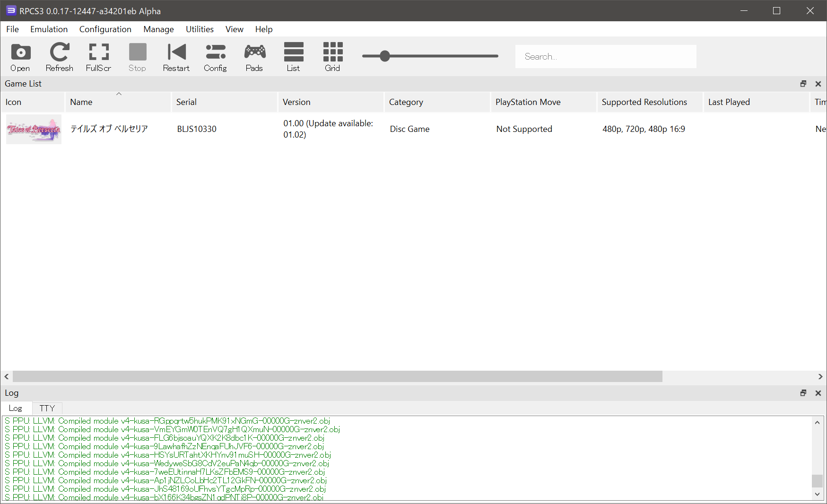827x504 pixels.
Task: Open the File menu
Action: [x=13, y=29]
